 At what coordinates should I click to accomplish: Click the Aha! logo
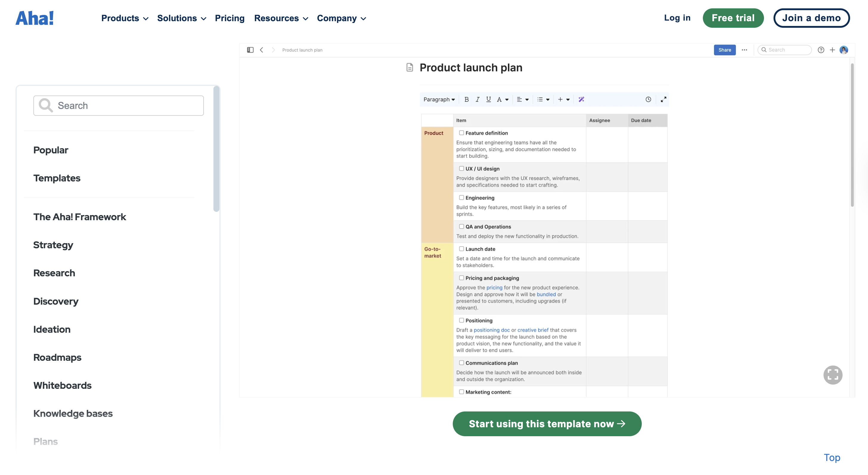[35, 18]
